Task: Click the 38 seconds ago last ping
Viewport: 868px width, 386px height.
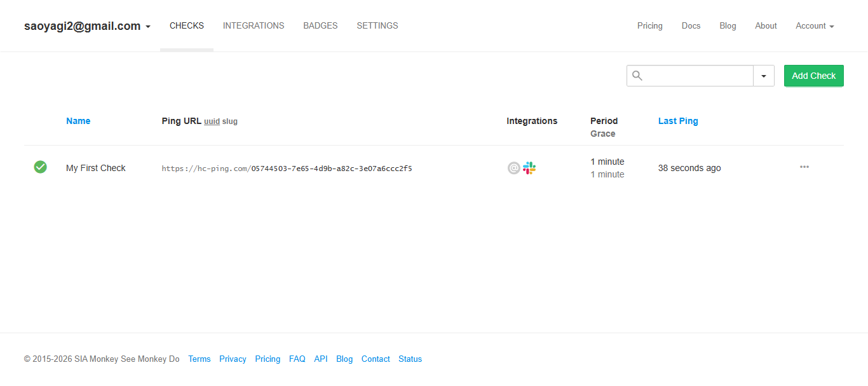Action: click(x=689, y=168)
